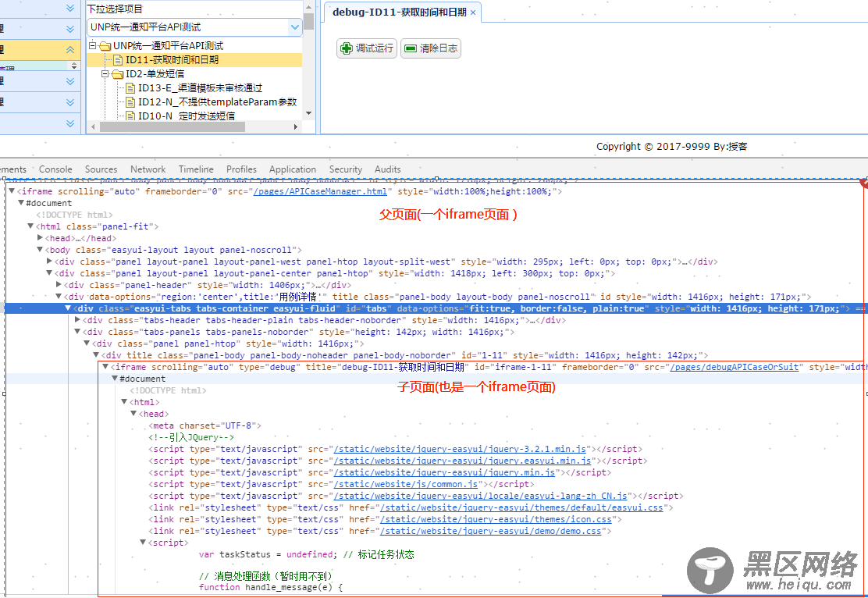Select the meta charset="UTF-8" DOM line
868x598 pixels.
click(x=205, y=425)
